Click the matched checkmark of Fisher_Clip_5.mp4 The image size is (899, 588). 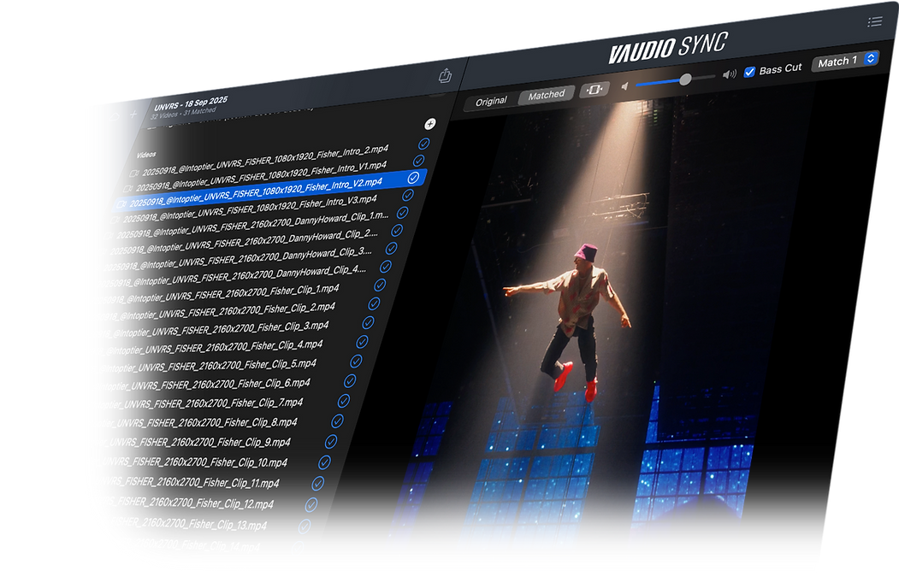[356, 361]
